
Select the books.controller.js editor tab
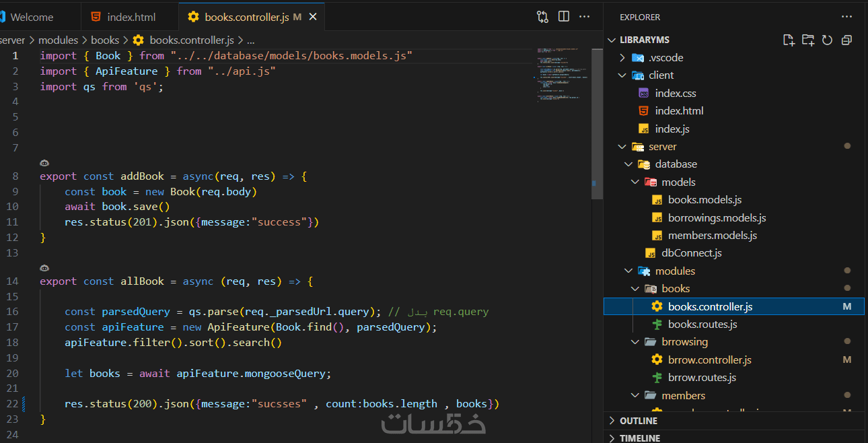(x=252, y=17)
